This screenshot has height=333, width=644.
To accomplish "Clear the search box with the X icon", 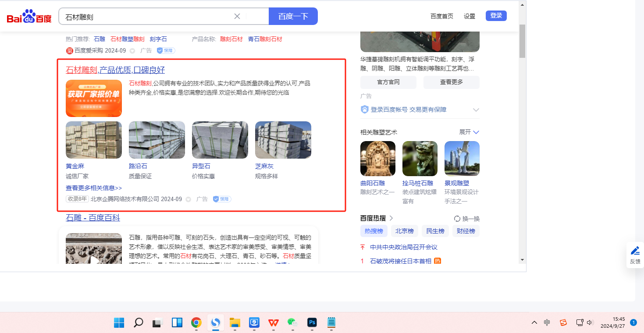I will coord(237,16).
